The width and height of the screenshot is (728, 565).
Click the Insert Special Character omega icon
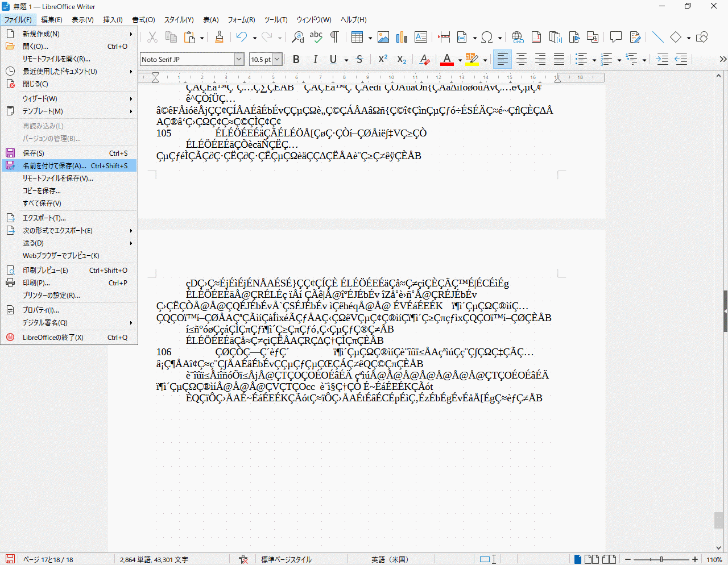[487, 38]
